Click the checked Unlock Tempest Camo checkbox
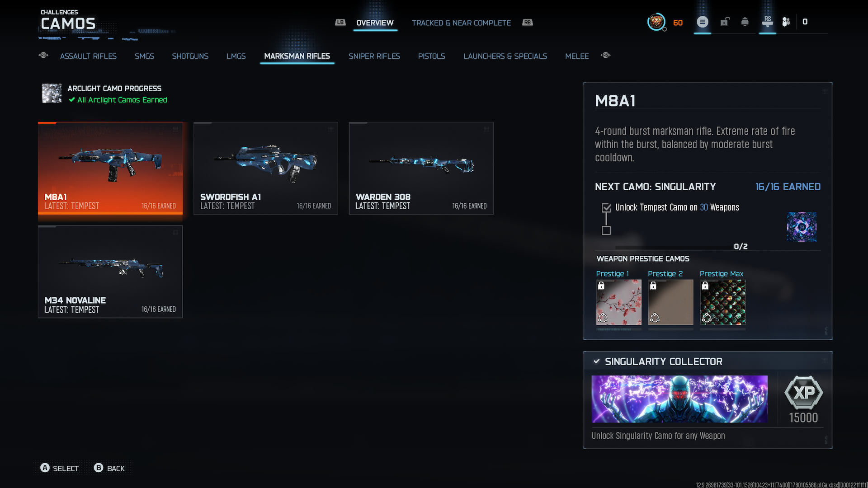868x488 pixels. (x=606, y=208)
